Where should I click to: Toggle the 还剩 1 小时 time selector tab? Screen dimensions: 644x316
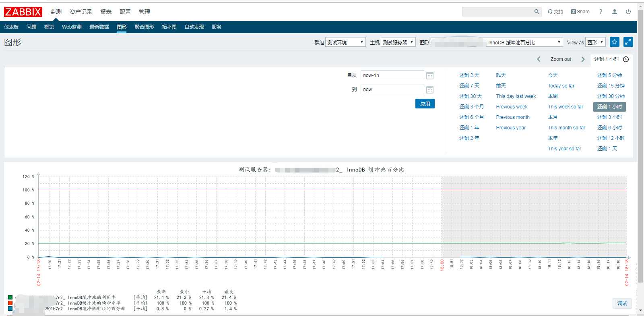pos(611,59)
